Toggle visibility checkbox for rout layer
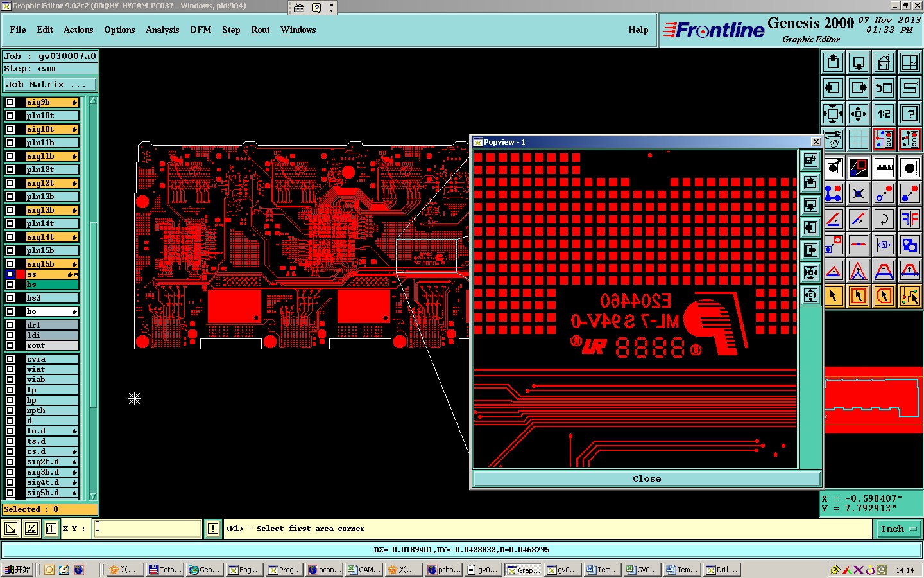The image size is (924, 578). [x=10, y=346]
